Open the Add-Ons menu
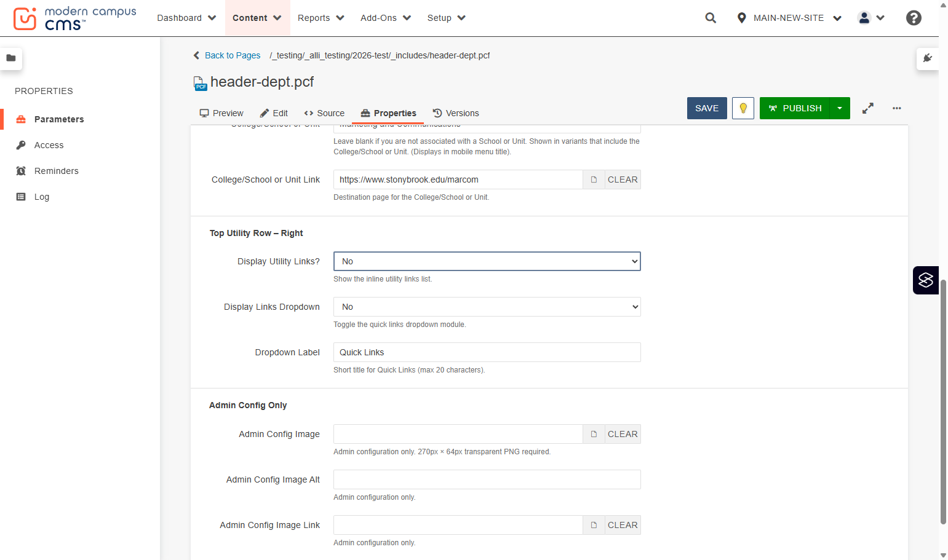The width and height of the screenshot is (948, 560). click(x=386, y=18)
